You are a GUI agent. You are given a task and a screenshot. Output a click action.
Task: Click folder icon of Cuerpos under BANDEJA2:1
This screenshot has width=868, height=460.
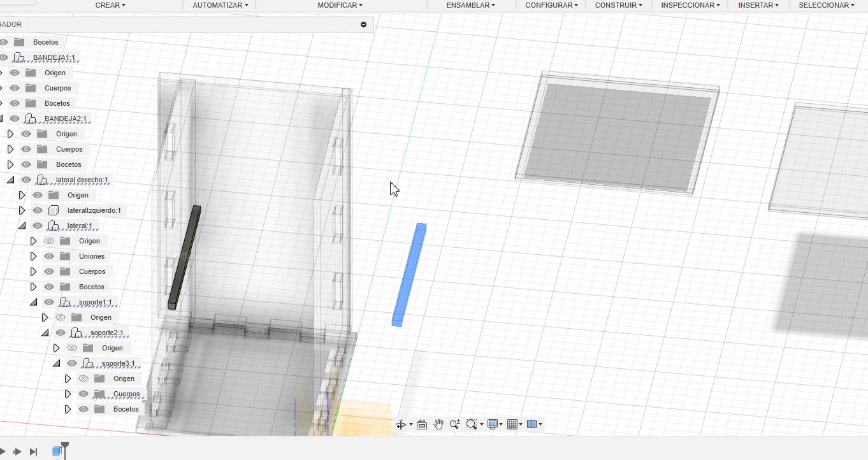tap(42, 149)
